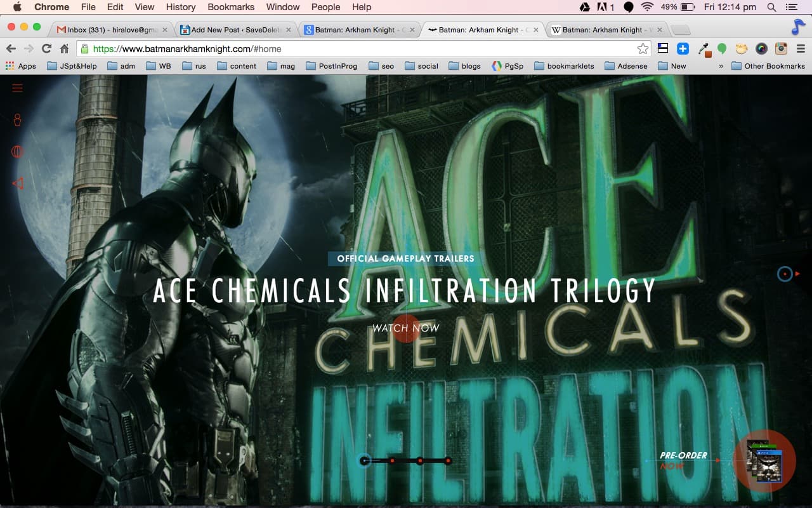812x508 pixels.
Task: Expand the adm bookmark folder
Action: point(121,66)
